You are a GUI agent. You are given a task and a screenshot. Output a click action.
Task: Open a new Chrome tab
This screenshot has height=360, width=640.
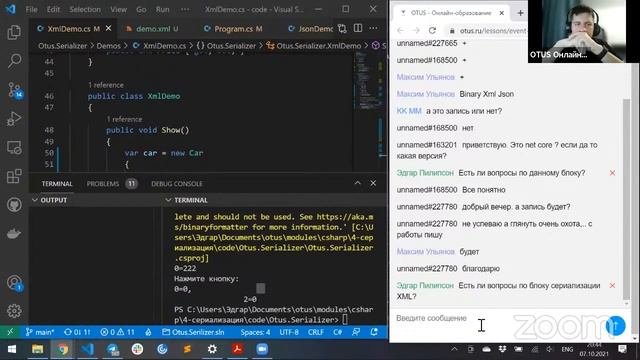[520, 13]
